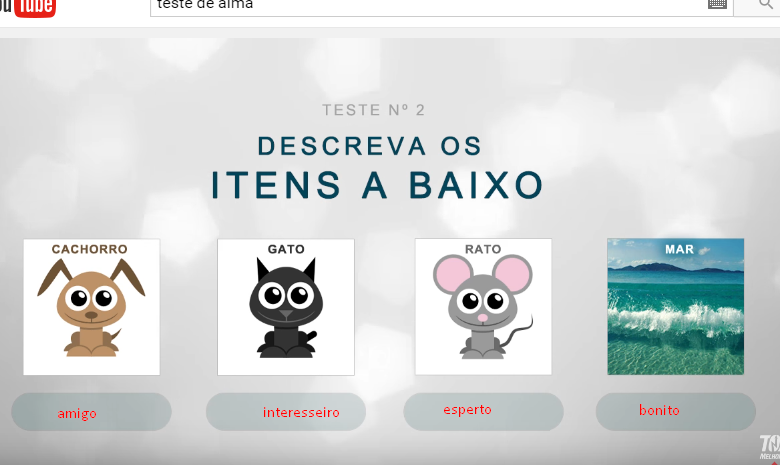
Task: Click the 'esperto' answer pill
Action: 484,412
